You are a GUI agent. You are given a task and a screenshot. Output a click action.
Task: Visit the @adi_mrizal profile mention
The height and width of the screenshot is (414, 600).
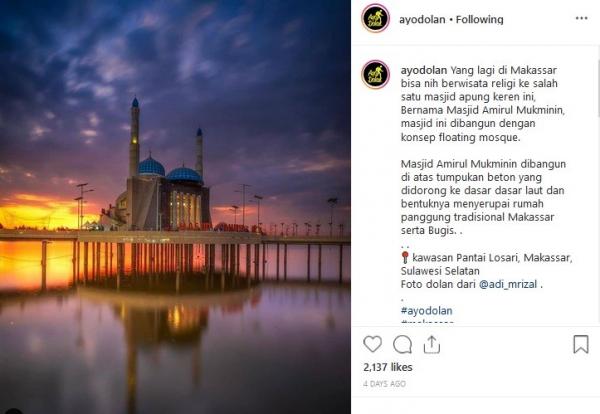508,284
